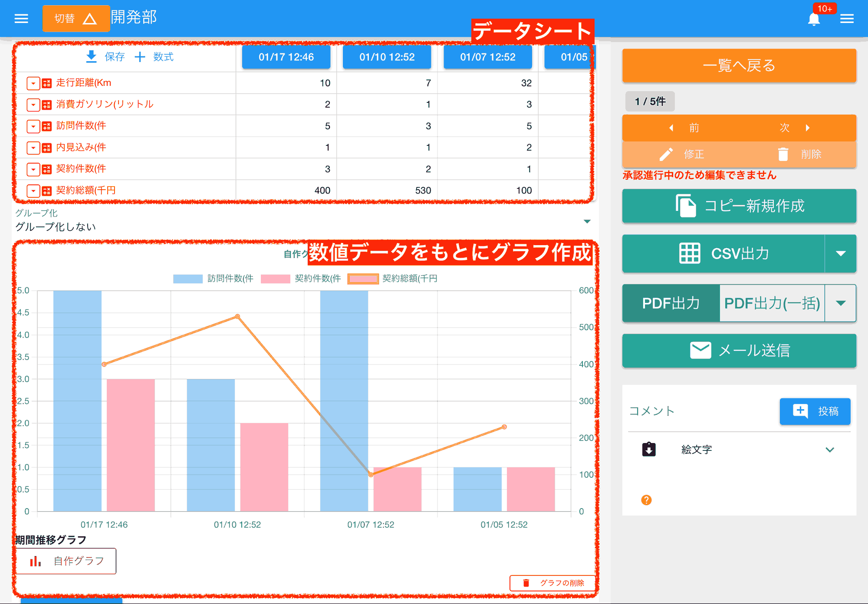868x604 pixels.
Task: Open the hamburger menu top left
Action: 21,18
